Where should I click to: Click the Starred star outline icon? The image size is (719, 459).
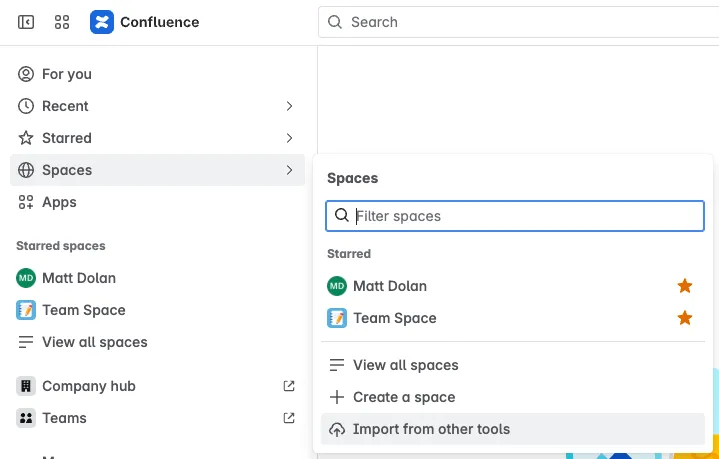26,138
